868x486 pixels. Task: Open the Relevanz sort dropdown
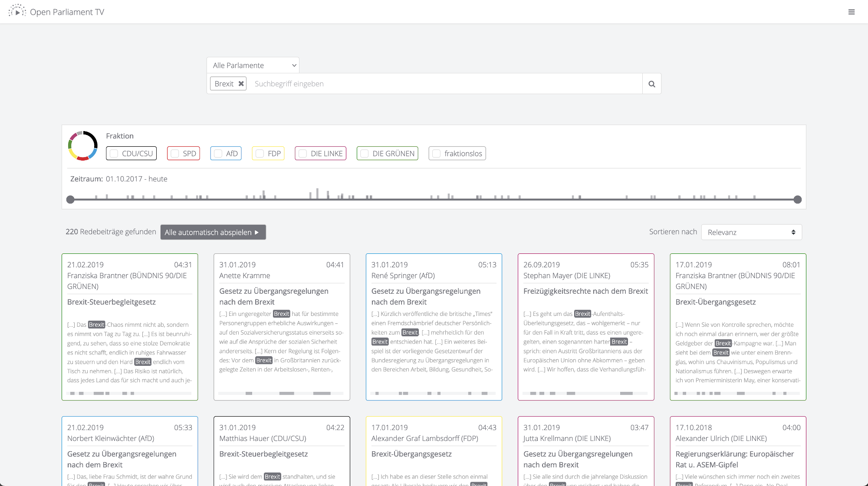[751, 232]
